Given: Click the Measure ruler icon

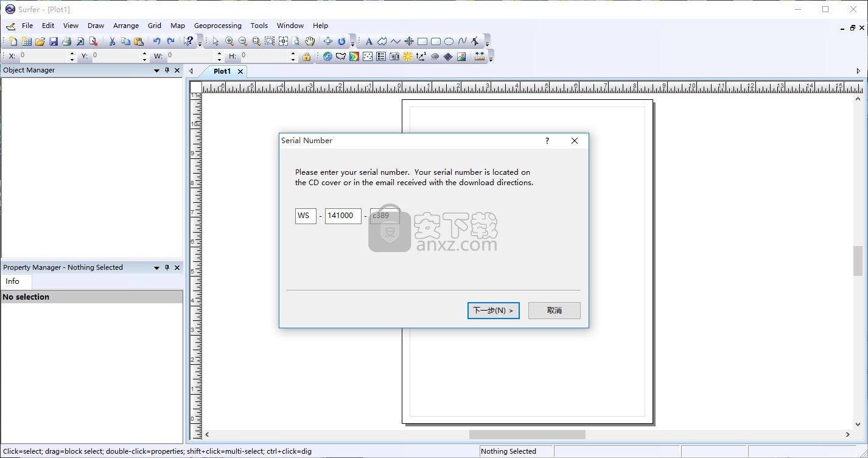Looking at the screenshot, I should (480, 57).
